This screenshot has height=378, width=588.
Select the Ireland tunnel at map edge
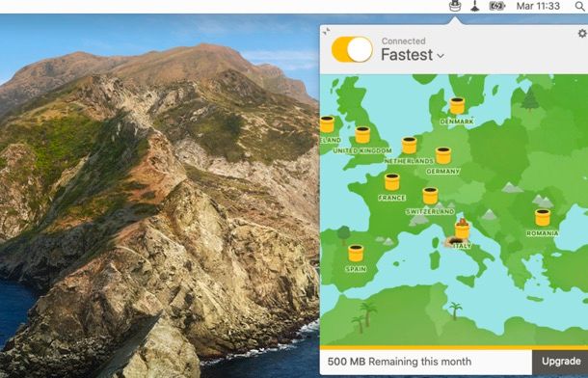[327, 124]
